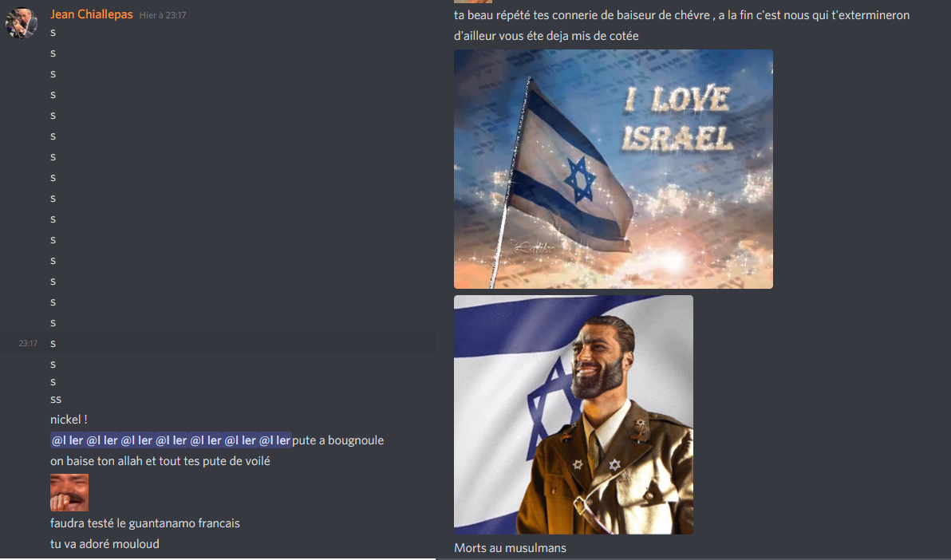Screen dimensions: 951x560
Task: Open the first @l ler mention
Action: click(x=67, y=440)
